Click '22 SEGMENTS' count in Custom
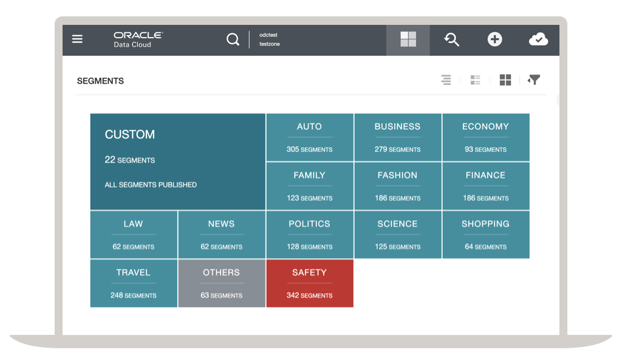 point(130,160)
